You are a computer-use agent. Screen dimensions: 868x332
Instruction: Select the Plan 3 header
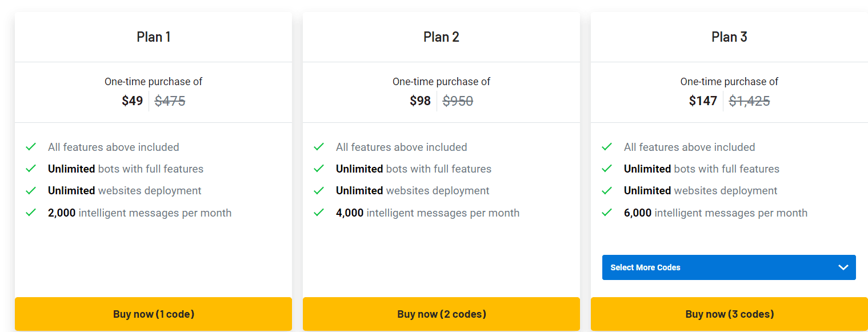coord(729,36)
